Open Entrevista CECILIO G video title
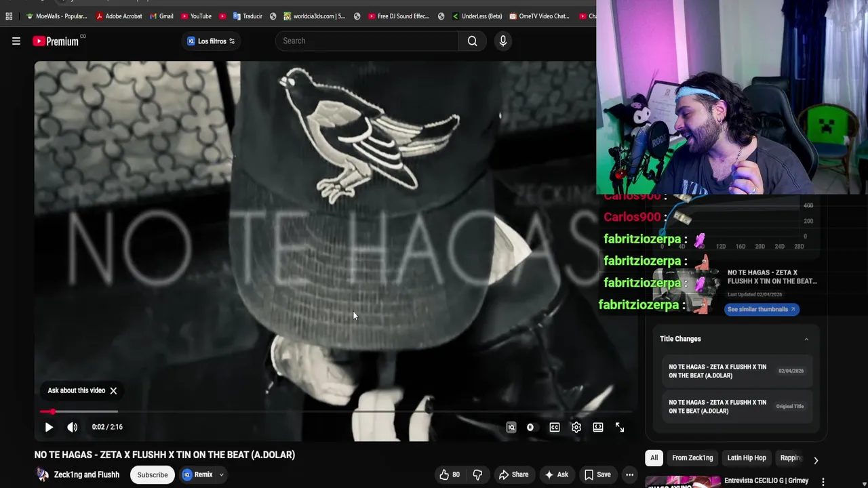This screenshot has width=868, height=488. 766,481
